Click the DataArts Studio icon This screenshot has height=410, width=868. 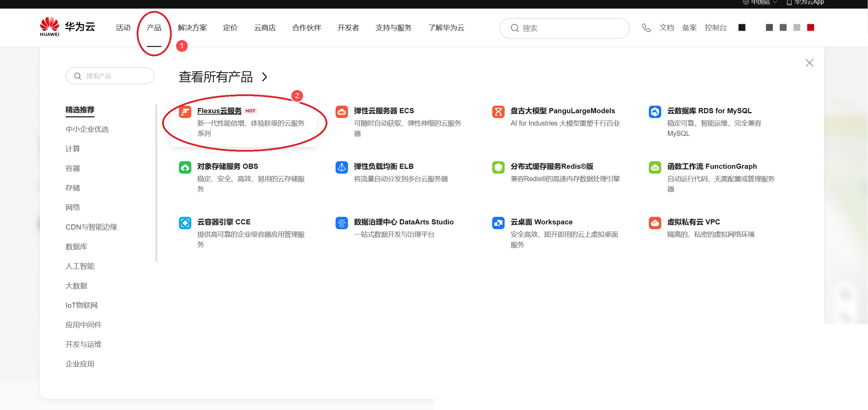(x=342, y=223)
